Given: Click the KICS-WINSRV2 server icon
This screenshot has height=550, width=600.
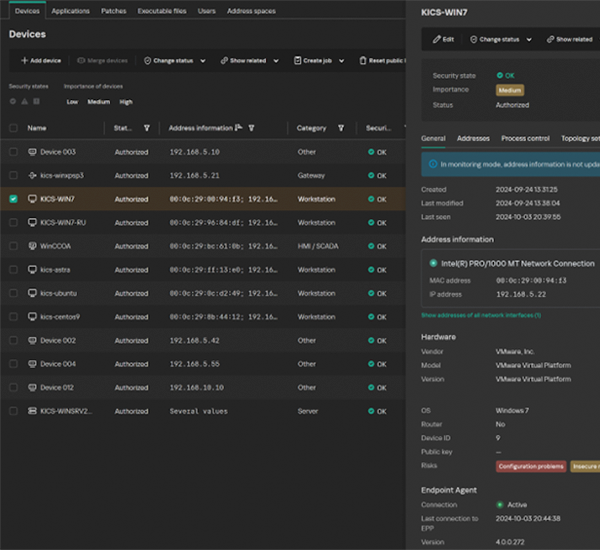Looking at the screenshot, I should [x=33, y=411].
